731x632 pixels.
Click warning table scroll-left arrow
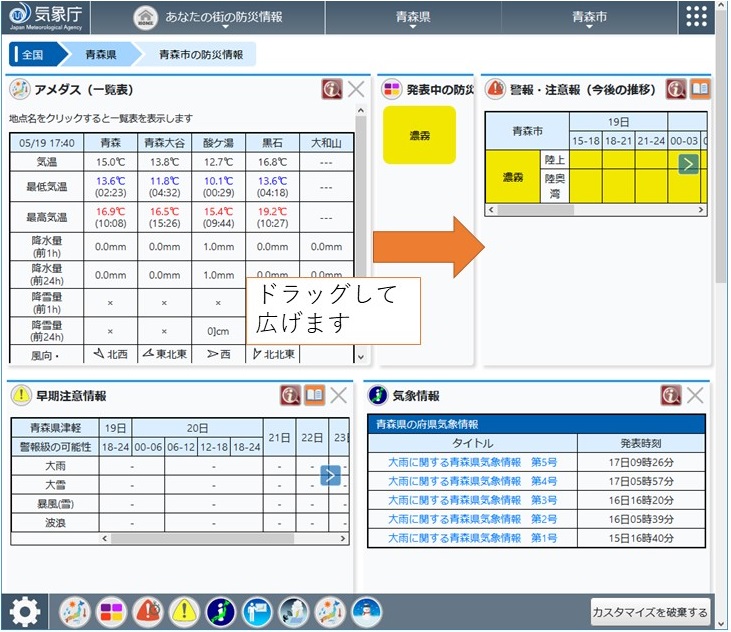[x=490, y=210]
